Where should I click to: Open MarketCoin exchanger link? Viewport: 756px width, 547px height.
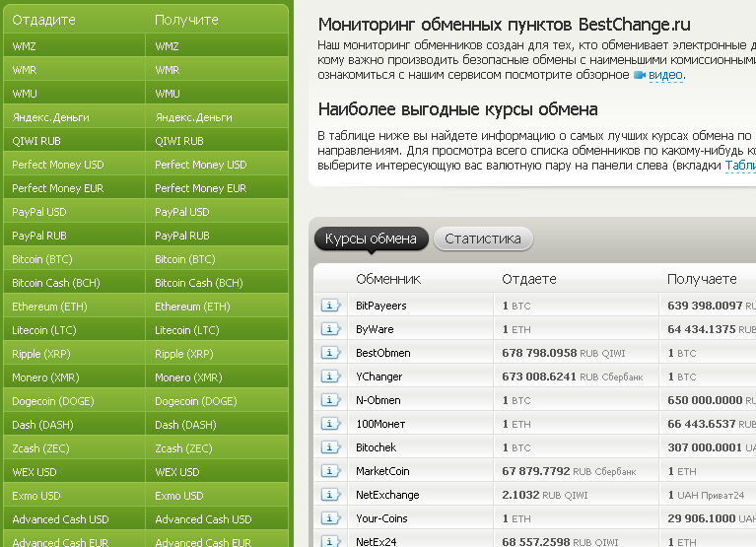coord(382,471)
